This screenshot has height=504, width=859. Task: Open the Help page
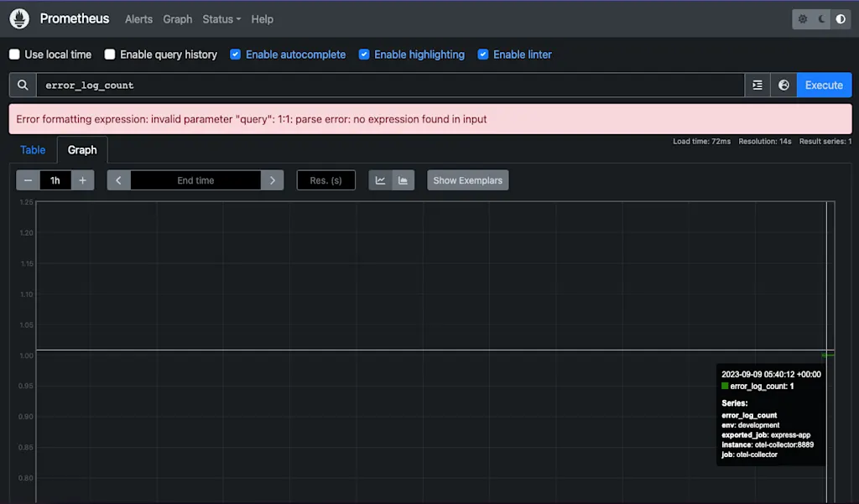[x=262, y=19]
